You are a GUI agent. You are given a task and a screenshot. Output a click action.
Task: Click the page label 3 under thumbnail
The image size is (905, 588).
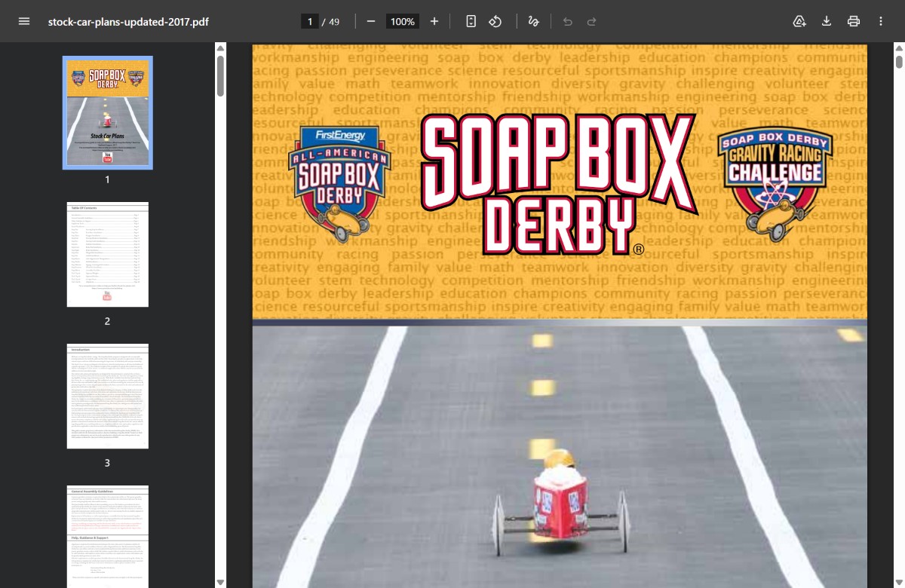[107, 463]
